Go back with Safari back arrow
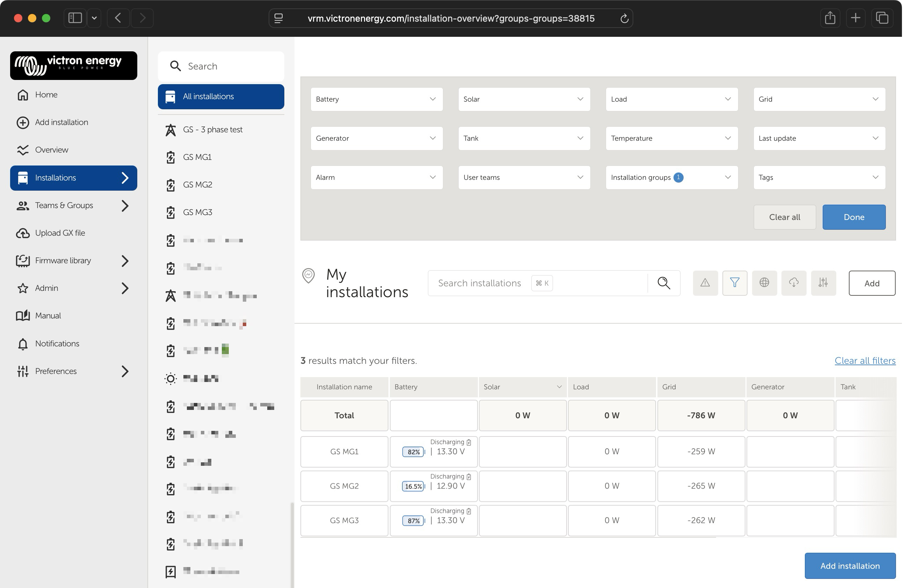The height and width of the screenshot is (588, 903). (118, 18)
